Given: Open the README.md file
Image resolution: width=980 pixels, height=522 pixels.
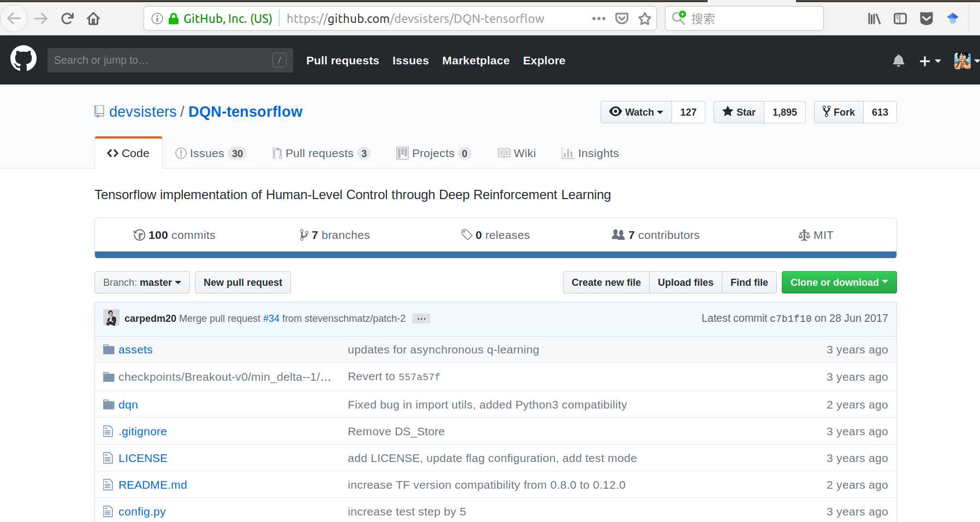Looking at the screenshot, I should point(153,485).
